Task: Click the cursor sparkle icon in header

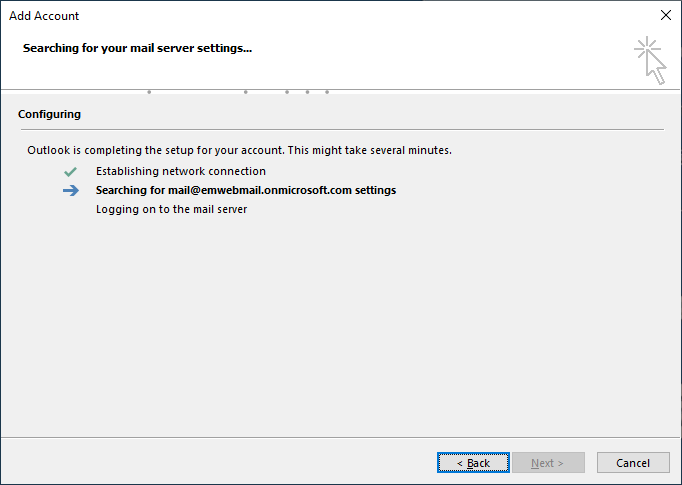Action: tap(650, 60)
